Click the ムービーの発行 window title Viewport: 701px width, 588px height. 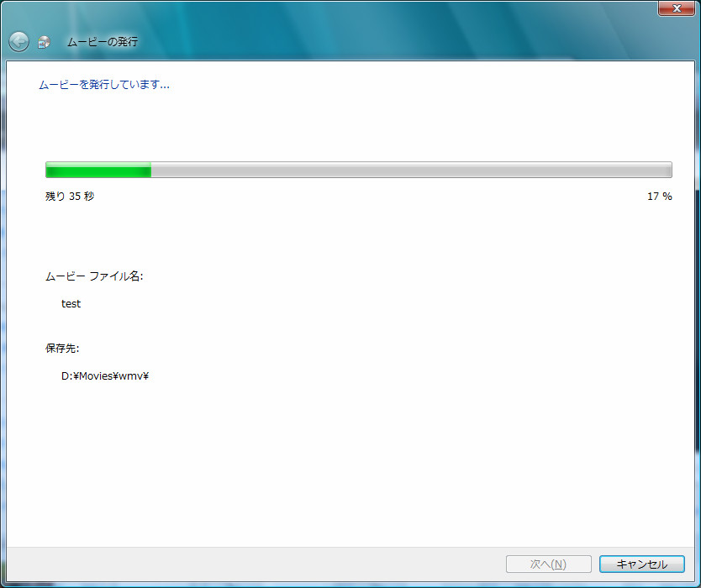[103, 41]
